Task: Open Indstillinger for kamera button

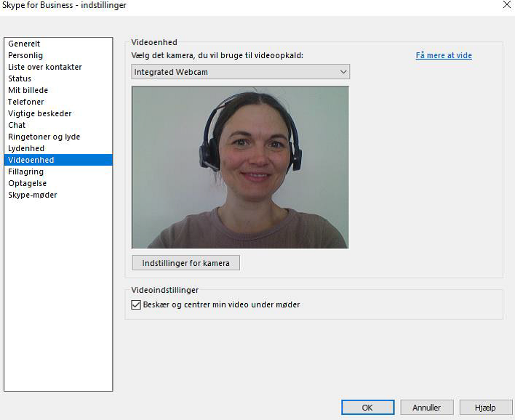Action: coord(186,263)
